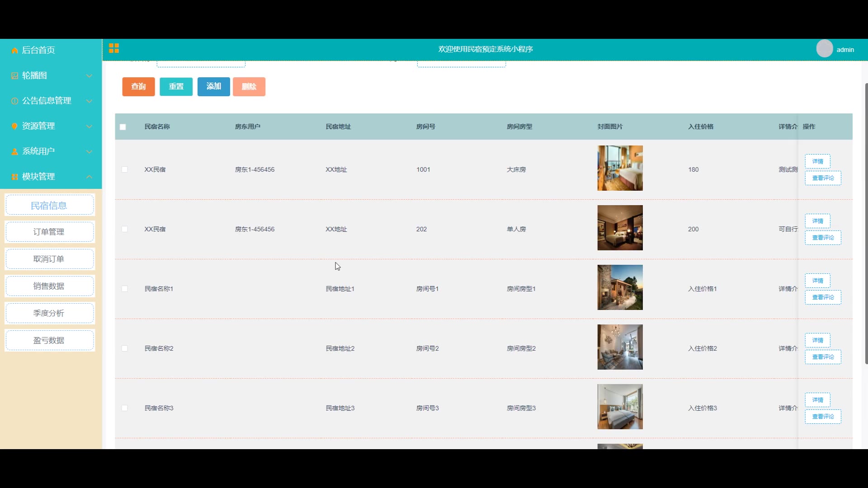The image size is (868, 488).
Task: Click the user icon beside 系统用户
Action: pyautogui.click(x=14, y=151)
